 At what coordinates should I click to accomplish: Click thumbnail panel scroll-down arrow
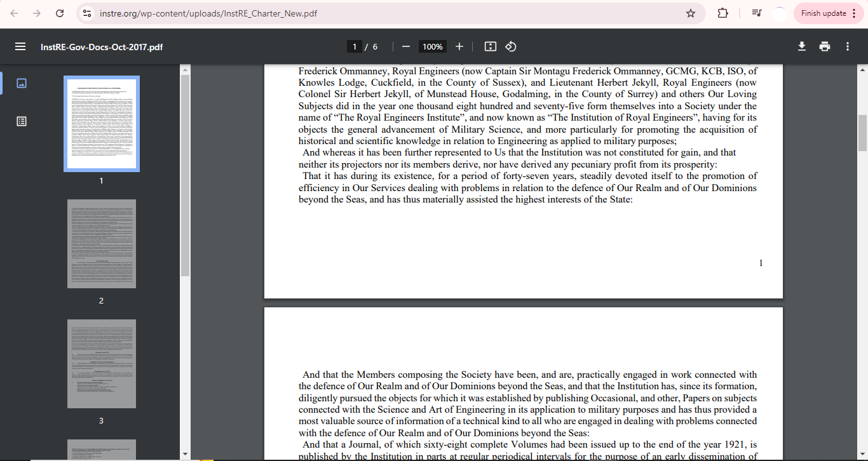point(185,453)
